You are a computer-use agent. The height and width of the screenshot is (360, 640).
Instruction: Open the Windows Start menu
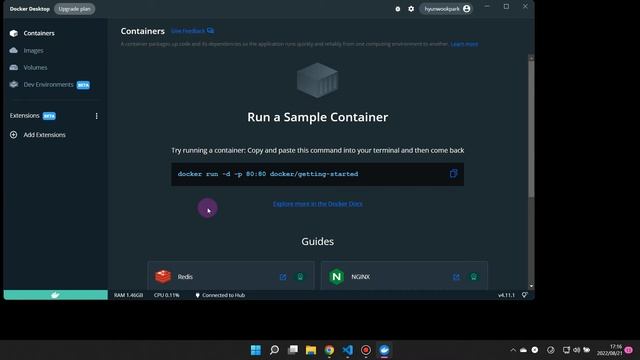(256, 350)
